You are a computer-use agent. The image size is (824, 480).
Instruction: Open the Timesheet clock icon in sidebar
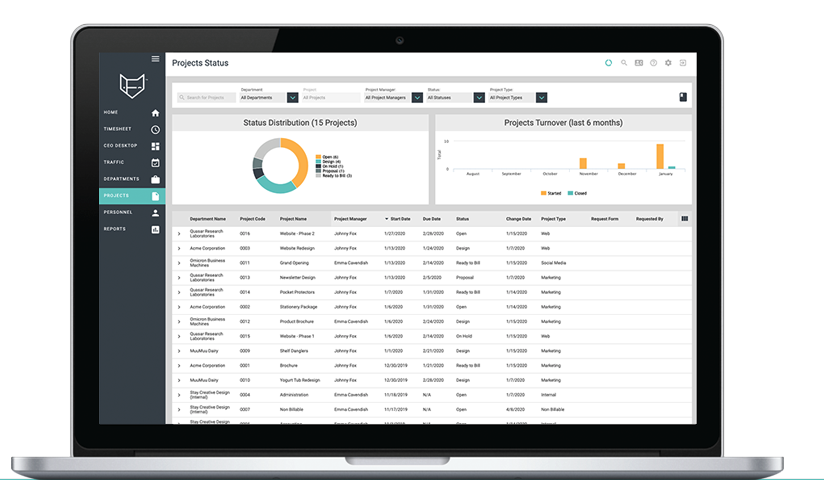pyautogui.click(x=155, y=129)
